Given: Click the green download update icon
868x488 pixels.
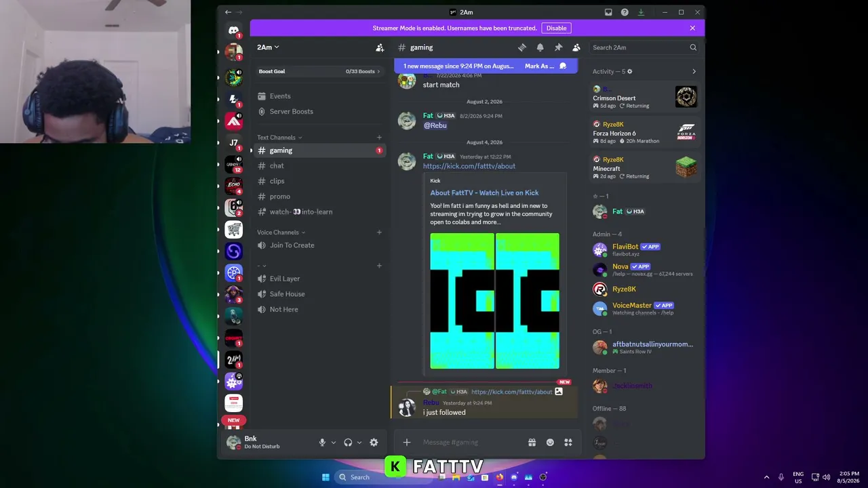Looking at the screenshot, I should tap(641, 12).
